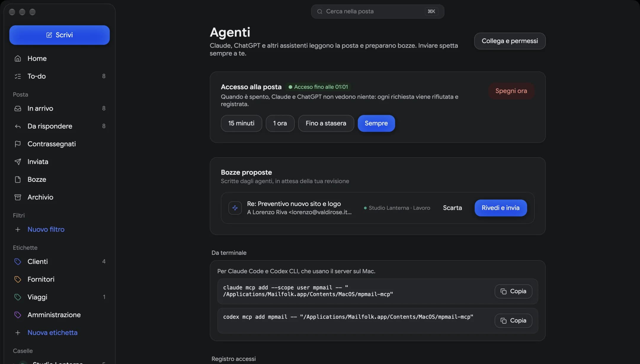The image size is (640, 364).
Task: Copy the codex mcp add command
Action: (513, 320)
